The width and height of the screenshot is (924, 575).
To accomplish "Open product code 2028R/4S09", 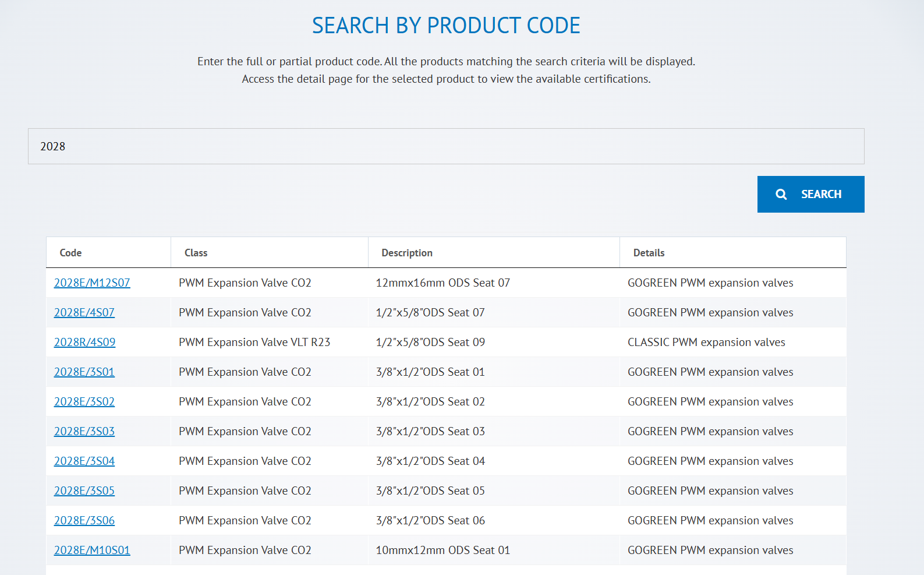I will (x=84, y=342).
